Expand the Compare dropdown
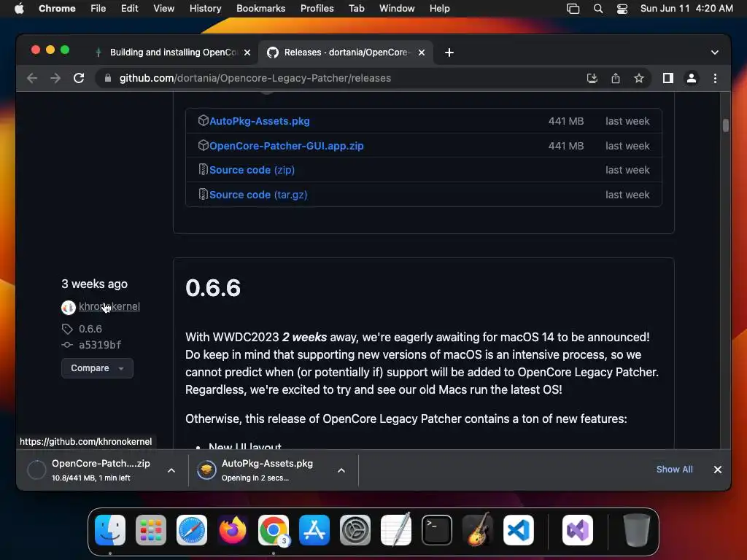 (97, 368)
